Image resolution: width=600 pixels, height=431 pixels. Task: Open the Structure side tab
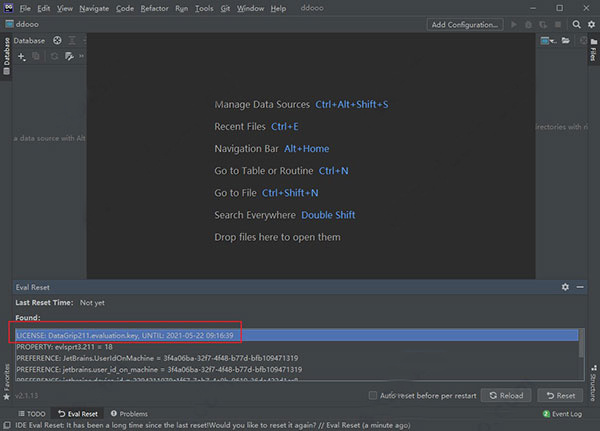coord(593,383)
